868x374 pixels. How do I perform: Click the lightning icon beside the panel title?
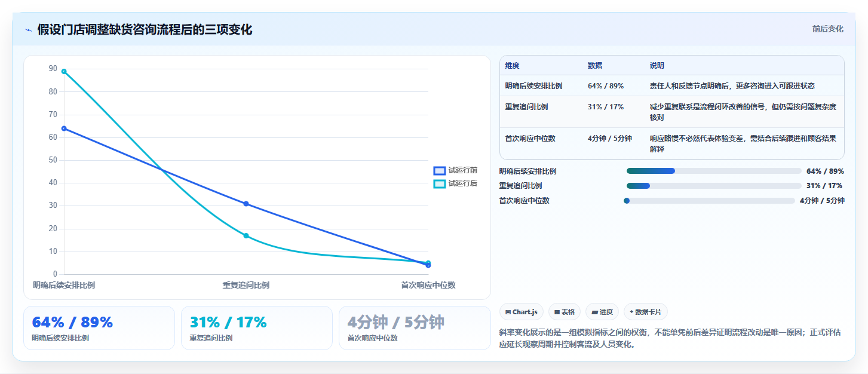tap(28, 30)
